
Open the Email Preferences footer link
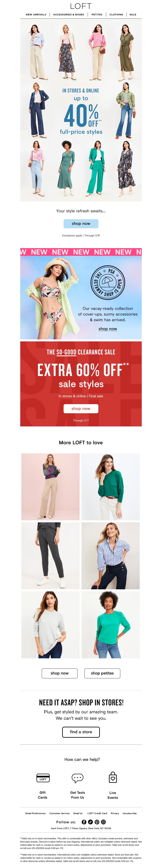(x=35, y=813)
